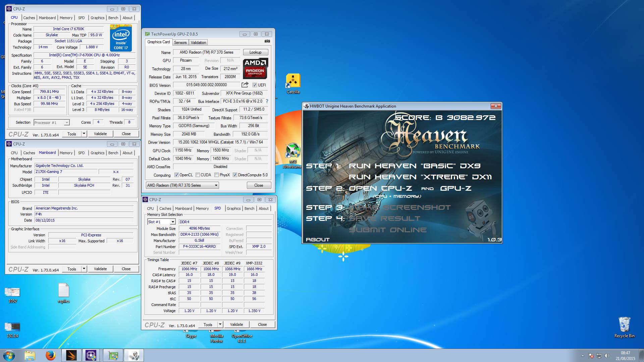Click the Show Desktop strip at taskbar end
This screenshot has width=644, height=362.
click(x=641, y=355)
